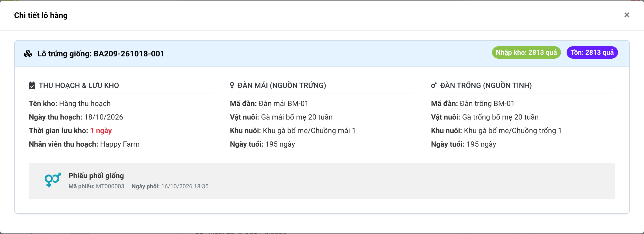Click harvest staff name Happy Farm
Viewport: 644px width, 234px height.
(x=120, y=144)
